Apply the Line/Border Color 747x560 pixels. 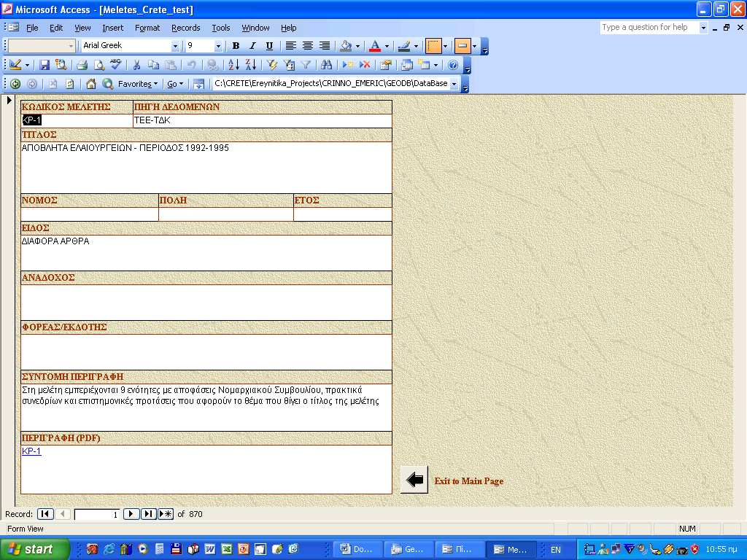point(404,46)
